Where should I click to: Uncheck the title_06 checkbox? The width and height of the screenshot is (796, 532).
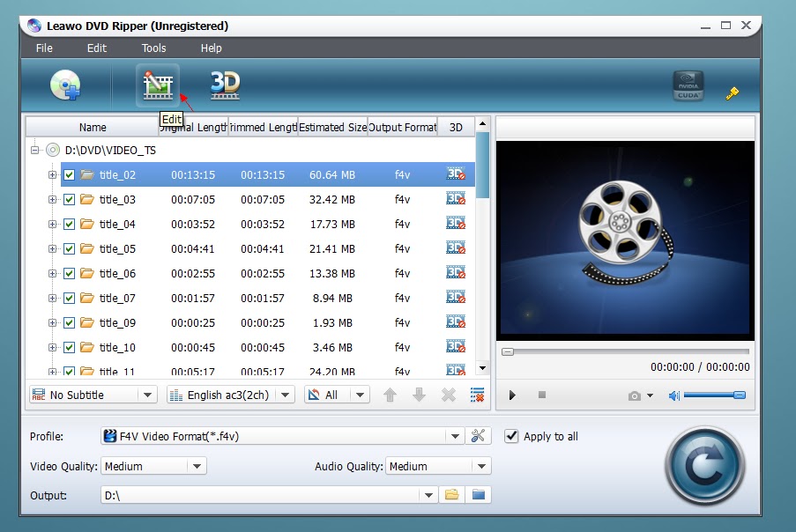coord(69,273)
